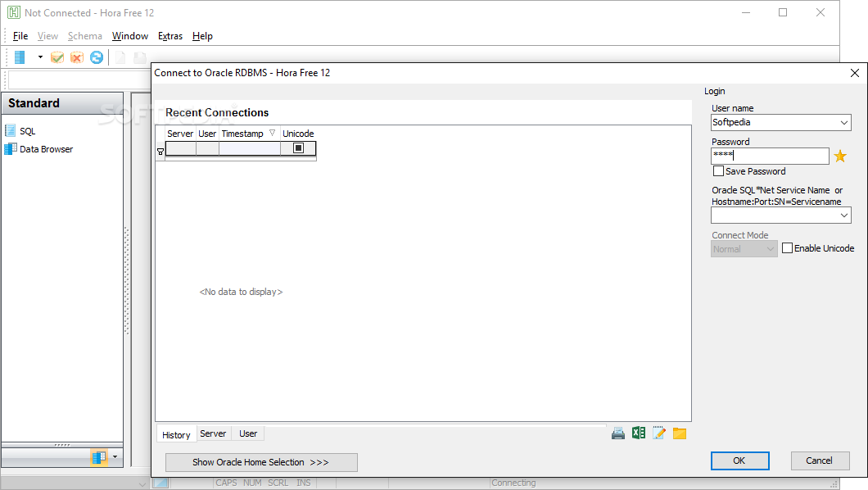
Task: Click the navigation pane icon at sidebar bottom
Action: (x=99, y=457)
